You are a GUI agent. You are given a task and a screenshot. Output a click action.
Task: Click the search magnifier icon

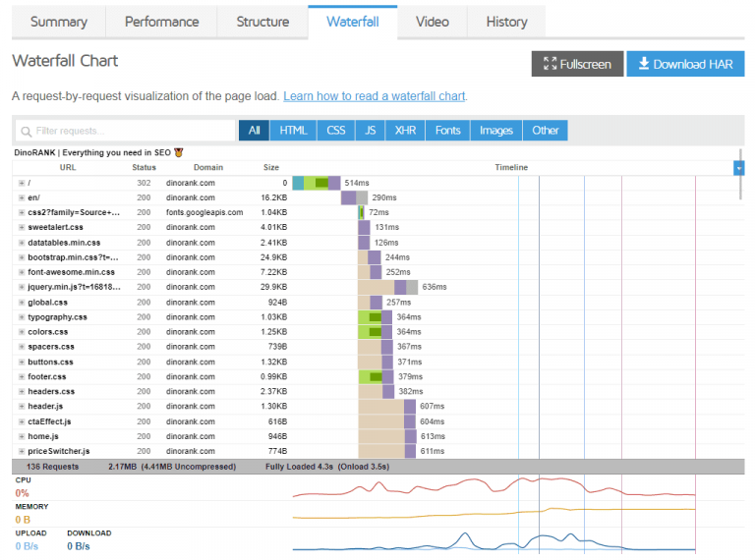26,131
